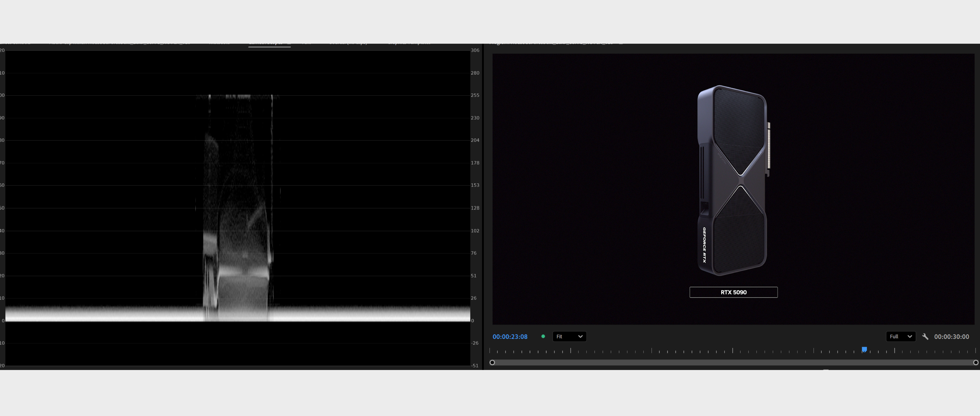
Task: Click the left zoom scrollbar handle
Action: click(x=492, y=362)
